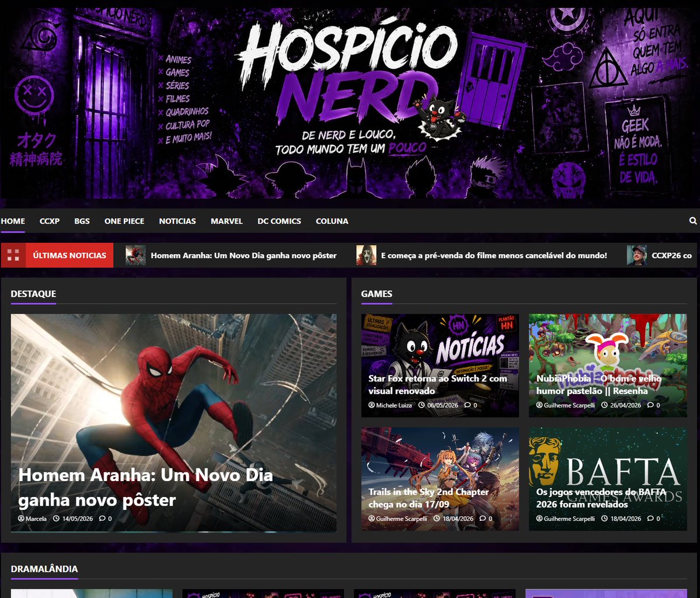Click date 14/05/2026 on featured article
Image resolution: width=700 pixels, height=598 pixels.
(77, 519)
